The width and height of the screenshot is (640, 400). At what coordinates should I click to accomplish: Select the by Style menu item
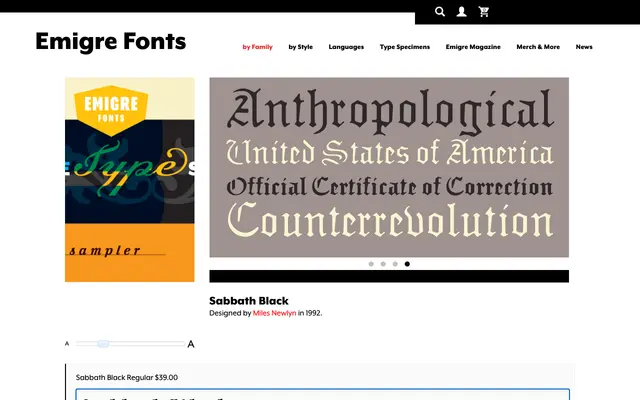[300, 47]
